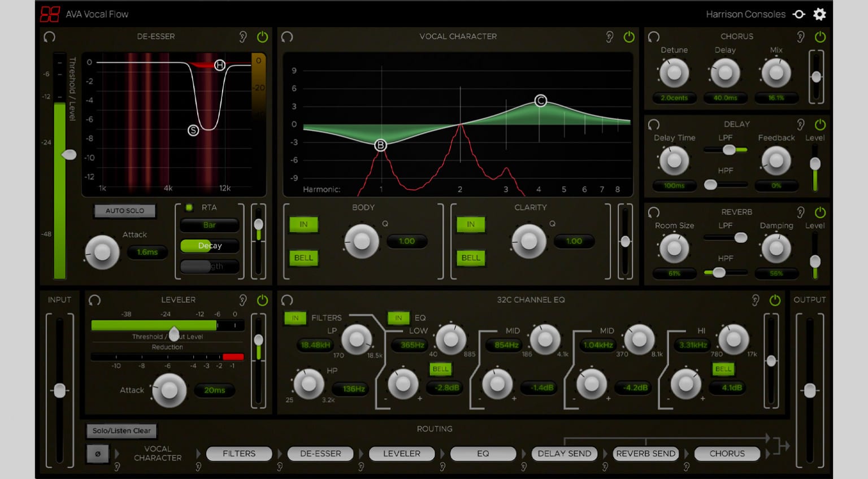Screen dimensions: 868x479
Task: Select the REVERB SEND routing block
Action: 645,454
